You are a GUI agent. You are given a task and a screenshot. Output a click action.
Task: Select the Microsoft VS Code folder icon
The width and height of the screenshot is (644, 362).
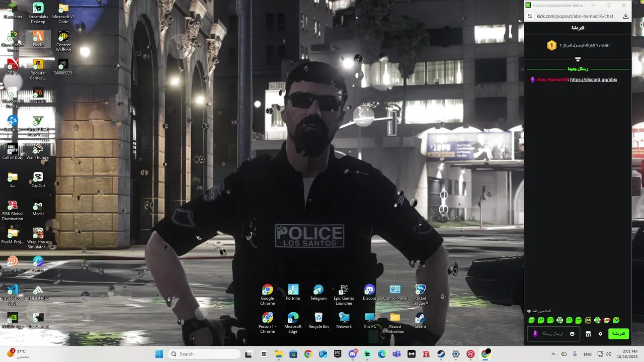pos(63,13)
